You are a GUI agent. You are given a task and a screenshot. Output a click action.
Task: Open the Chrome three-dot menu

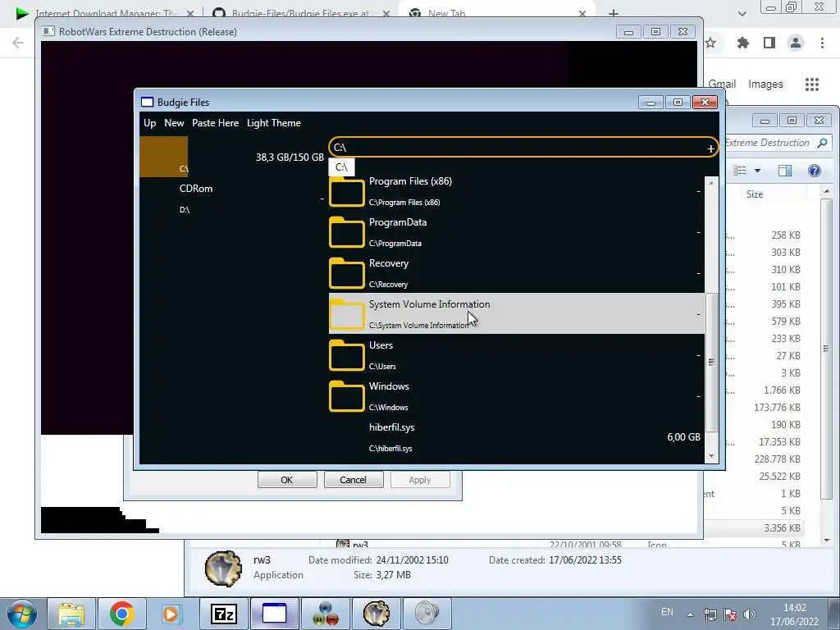pos(822,43)
